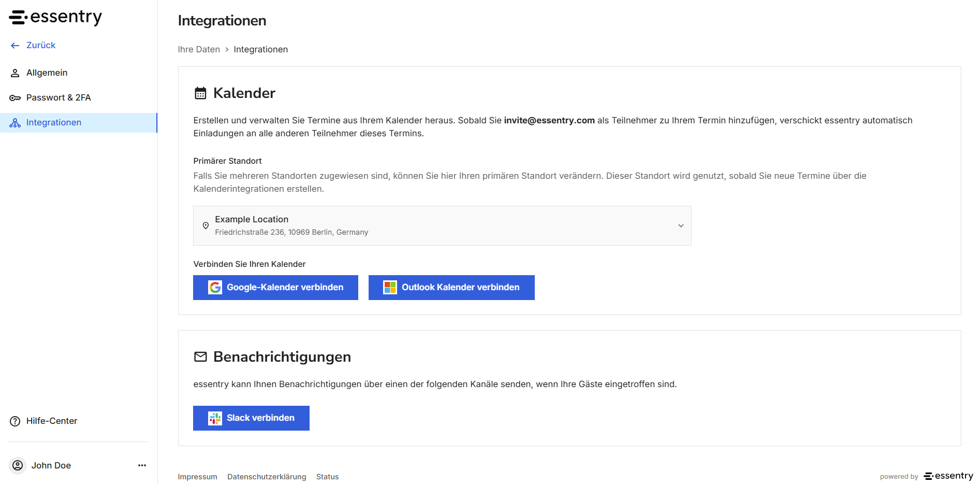Open the Datenschutzerklärung footer link
This screenshot has height=484, width=980.
click(267, 477)
